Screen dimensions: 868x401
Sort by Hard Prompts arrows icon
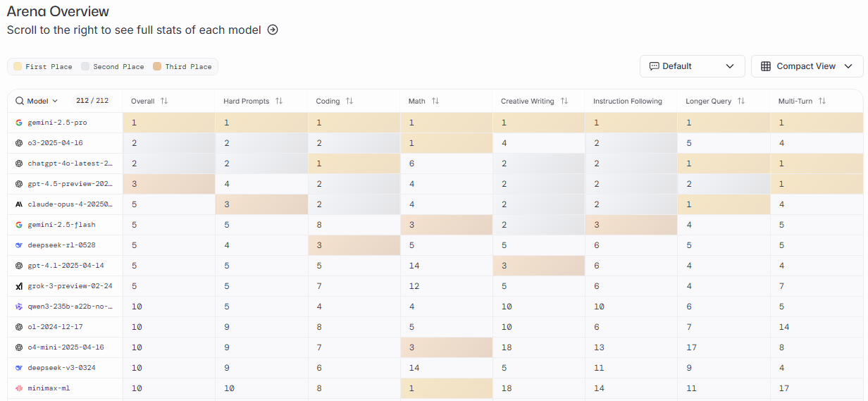click(279, 101)
